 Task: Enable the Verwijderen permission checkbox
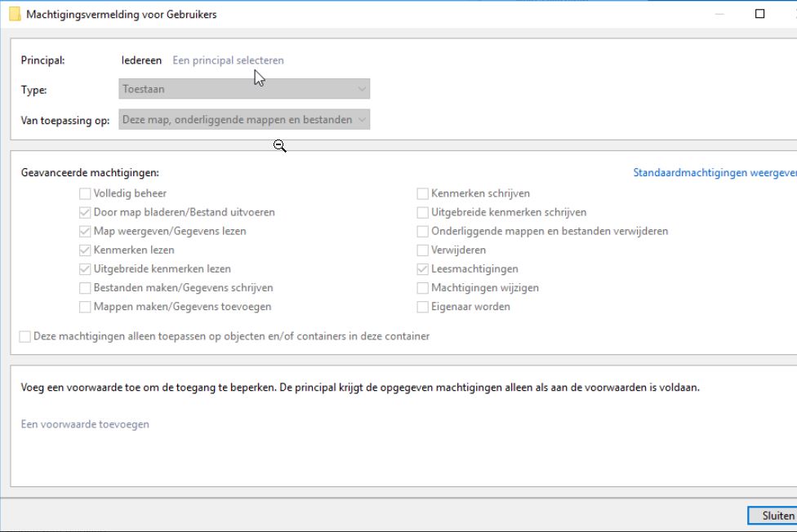(x=423, y=250)
